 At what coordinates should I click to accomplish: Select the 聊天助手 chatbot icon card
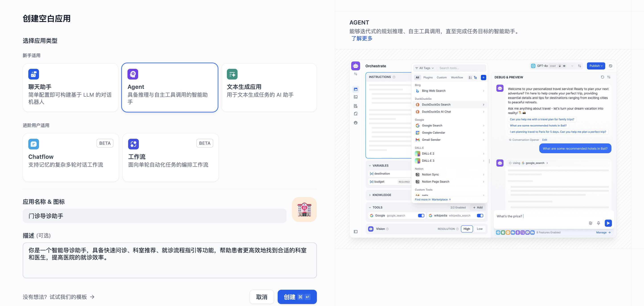[70, 87]
